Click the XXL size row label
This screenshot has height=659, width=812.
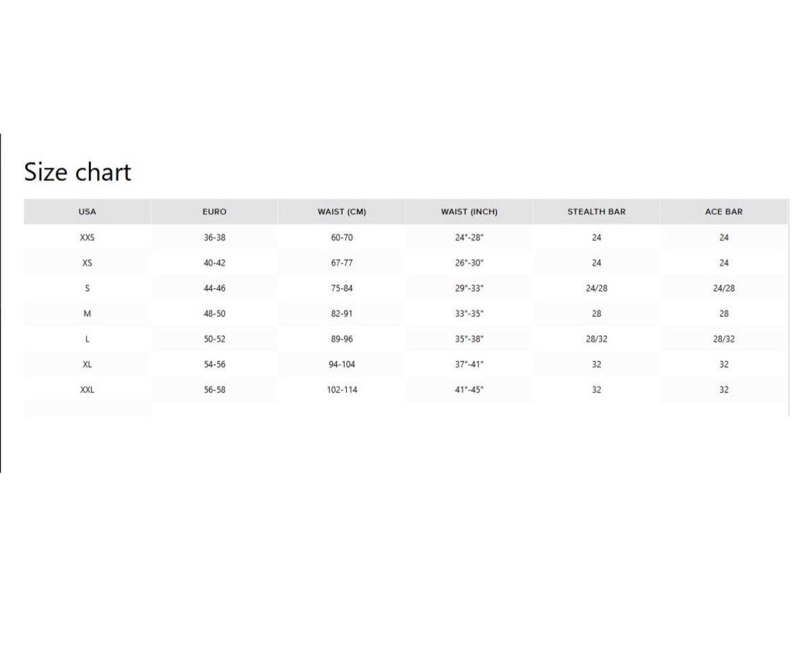coord(88,390)
